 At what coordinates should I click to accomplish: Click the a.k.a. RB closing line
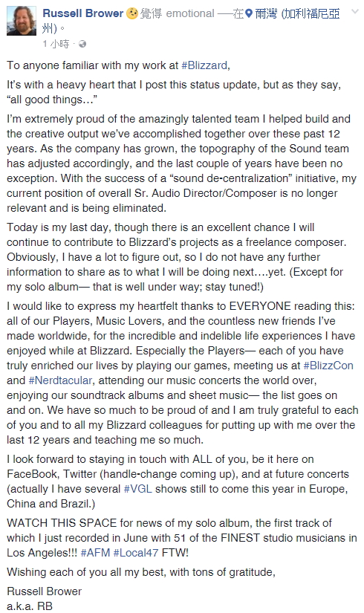(x=30, y=606)
